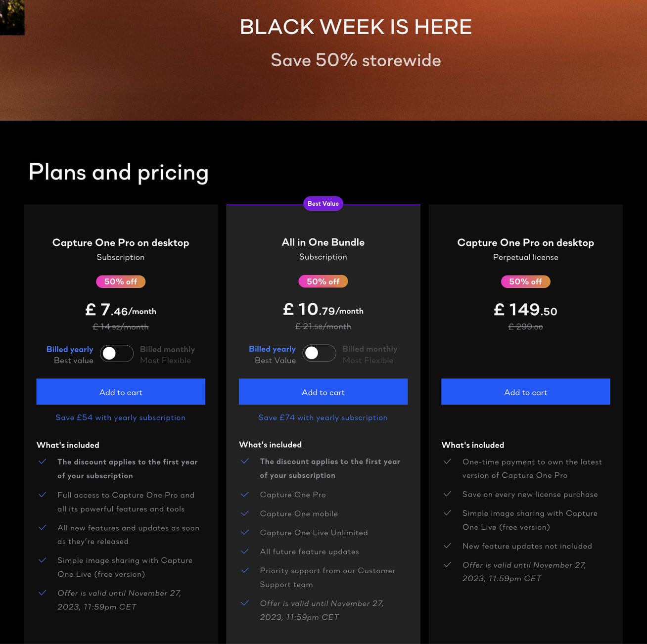The height and width of the screenshot is (644, 647).
Task: Add perpetual license to cart
Action: point(525,392)
